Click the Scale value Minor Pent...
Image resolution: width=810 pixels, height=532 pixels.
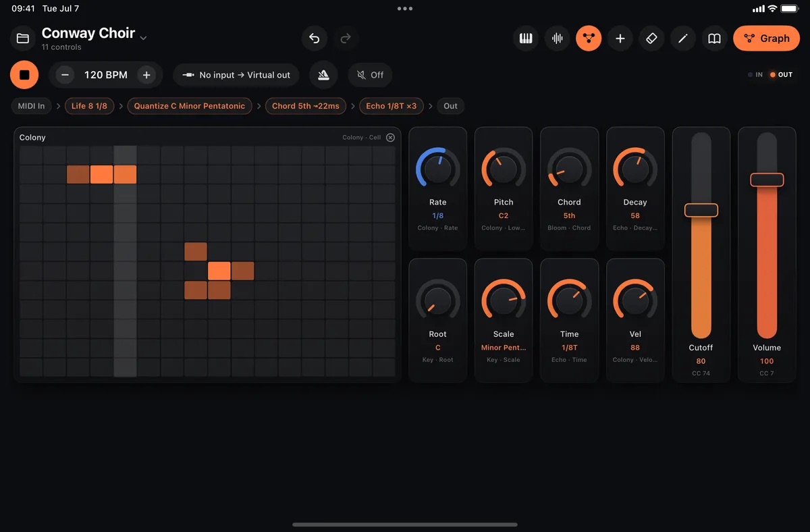click(504, 348)
